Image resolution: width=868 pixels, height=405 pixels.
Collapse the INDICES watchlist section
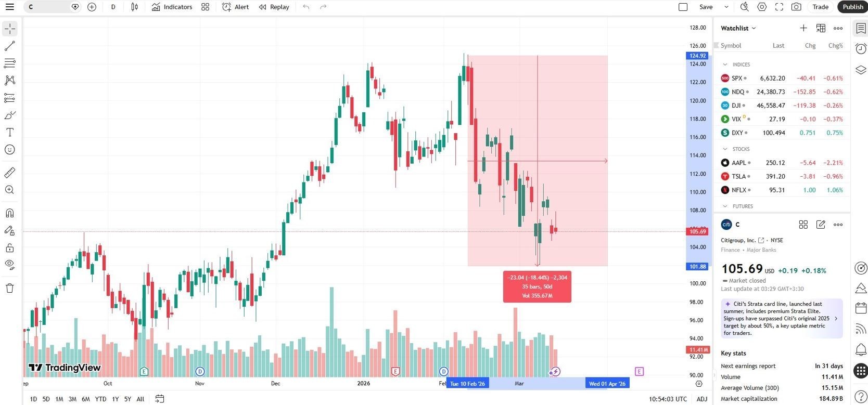(x=725, y=64)
